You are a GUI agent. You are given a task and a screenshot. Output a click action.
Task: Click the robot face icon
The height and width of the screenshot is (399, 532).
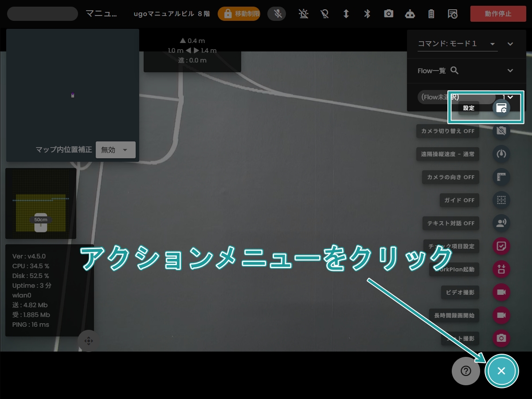coord(410,14)
